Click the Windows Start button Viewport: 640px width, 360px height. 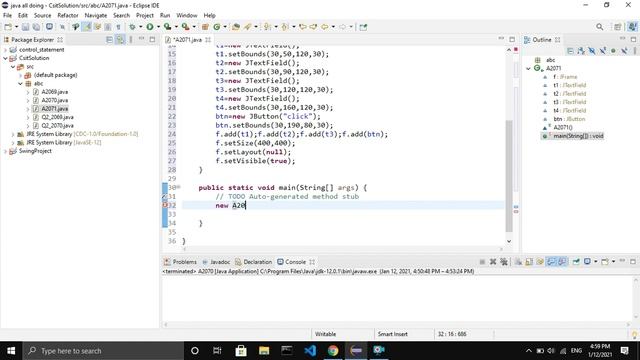[11, 351]
